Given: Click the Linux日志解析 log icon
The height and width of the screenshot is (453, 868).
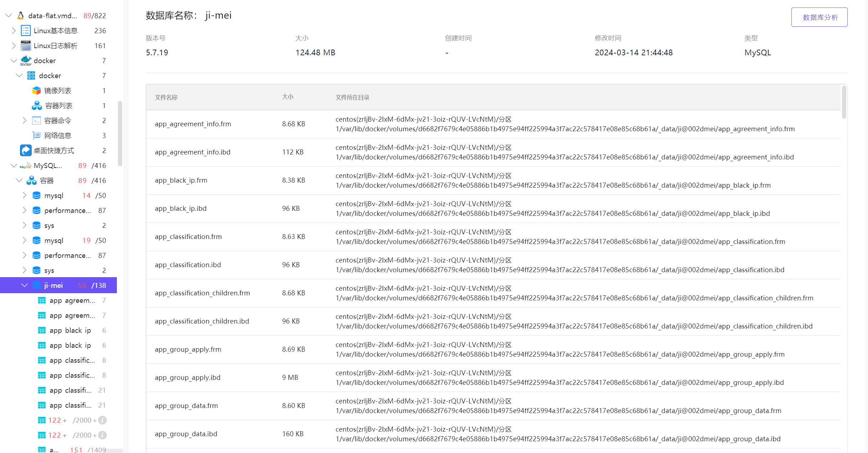Looking at the screenshot, I should [26, 46].
